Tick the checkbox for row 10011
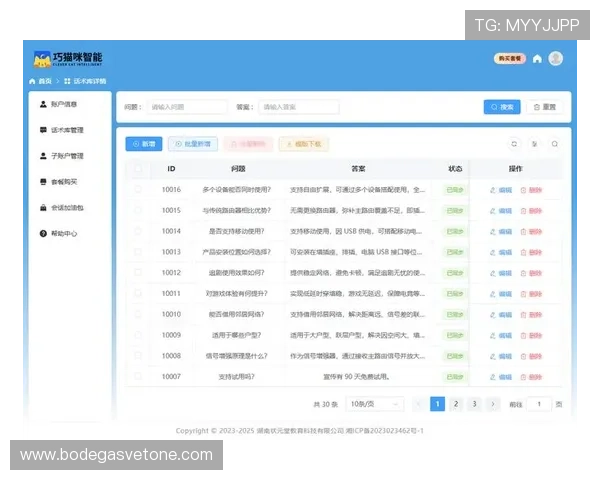The height and width of the screenshot is (480, 600). (138, 294)
